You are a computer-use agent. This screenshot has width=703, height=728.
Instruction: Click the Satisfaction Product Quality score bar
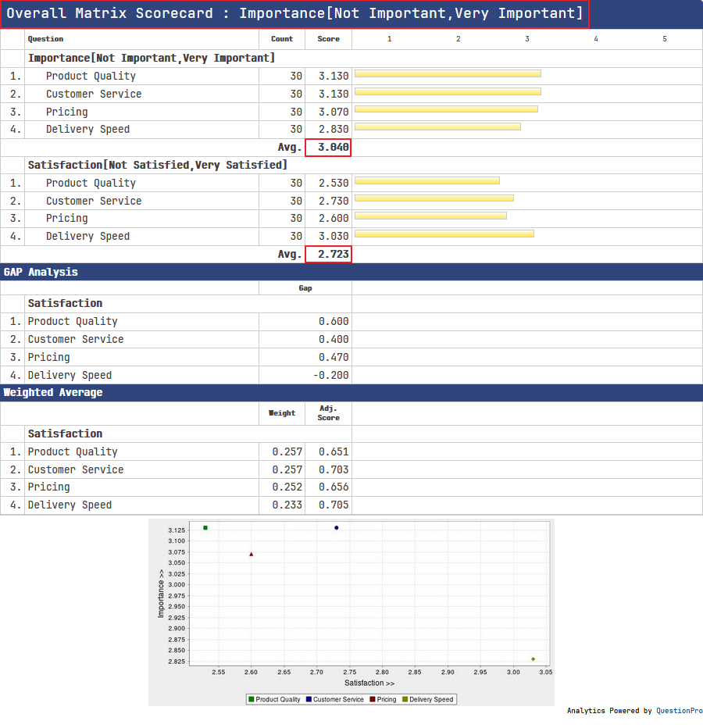pyautogui.click(x=427, y=180)
